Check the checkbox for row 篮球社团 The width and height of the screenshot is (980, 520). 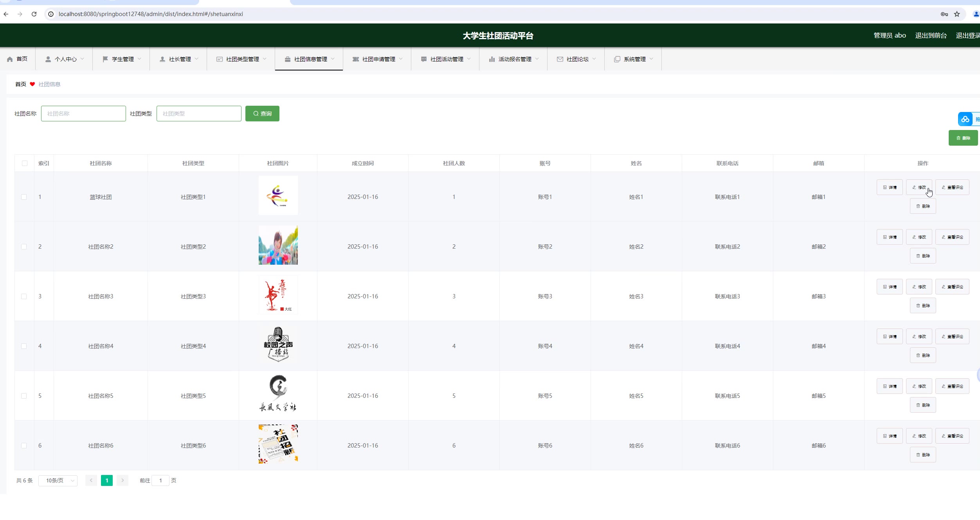(x=24, y=197)
